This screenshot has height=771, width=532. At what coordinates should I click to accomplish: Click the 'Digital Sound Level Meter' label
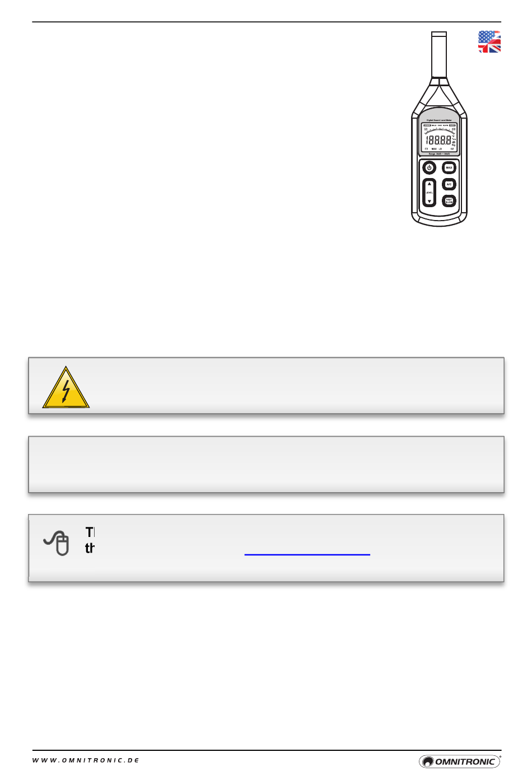point(439,120)
